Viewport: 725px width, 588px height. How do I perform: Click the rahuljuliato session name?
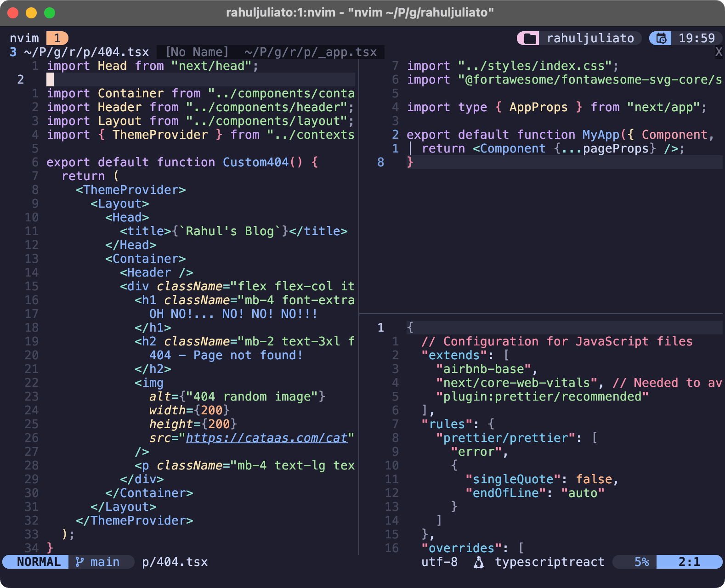(590, 38)
